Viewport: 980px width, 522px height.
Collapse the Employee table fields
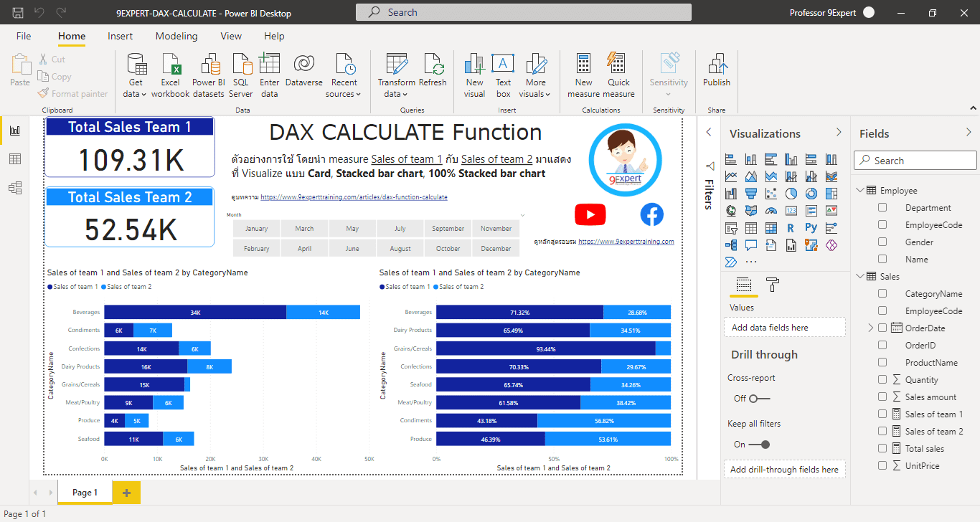coord(859,189)
